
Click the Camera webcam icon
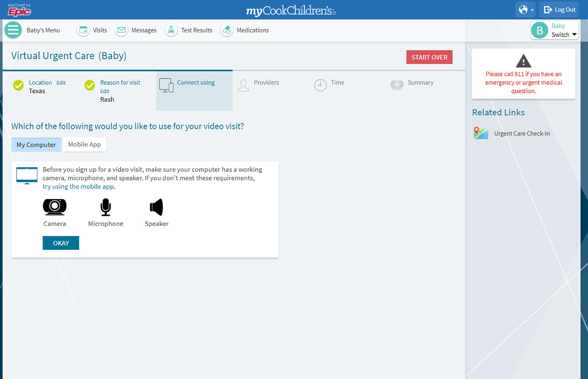(55, 207)
